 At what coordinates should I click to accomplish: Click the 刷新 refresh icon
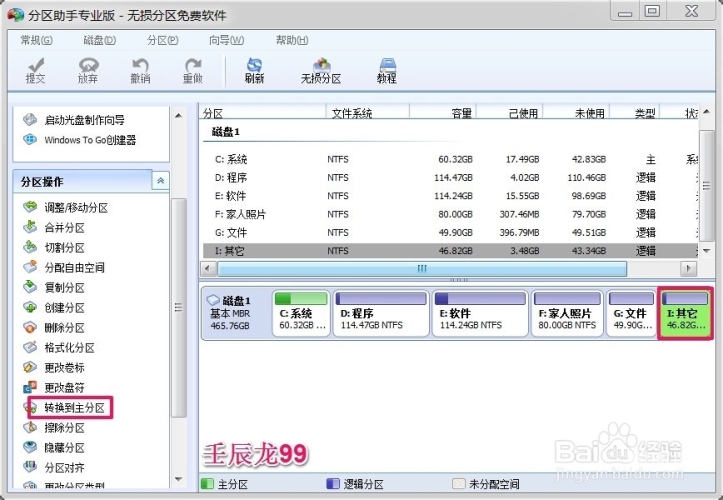(x=254, y=70)
